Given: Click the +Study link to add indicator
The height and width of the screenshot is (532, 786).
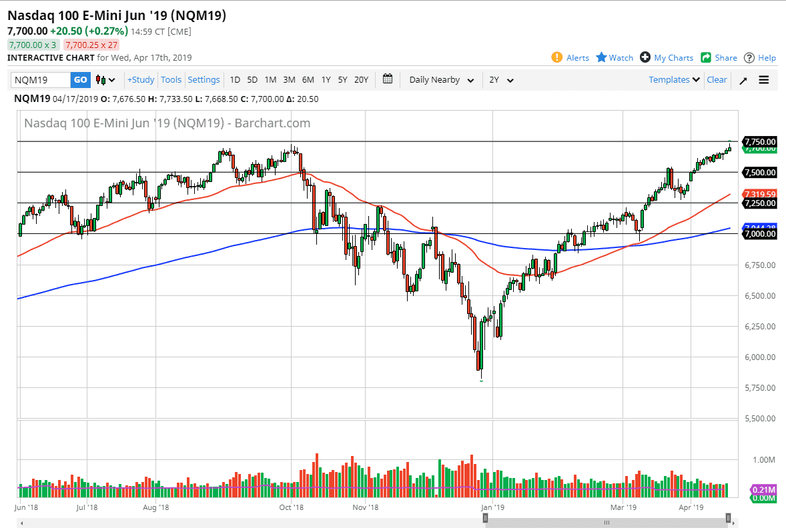Looking at the screenshot, I should (x=140, y=79).
